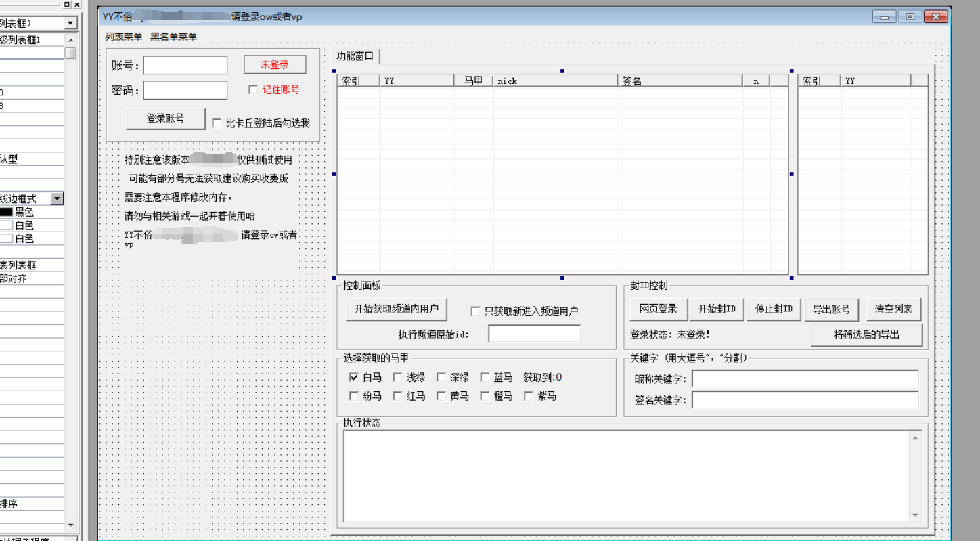The width and height of the screenshot is (980, 541).
Task: Click the 特别注意该版本 notice line
Action: (x=208, y=160)
